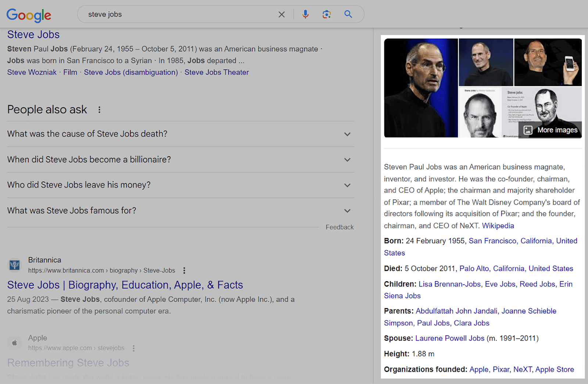Click the Britannica site favicon
Viewport: 588px width, 384px height.
point(15,265)
